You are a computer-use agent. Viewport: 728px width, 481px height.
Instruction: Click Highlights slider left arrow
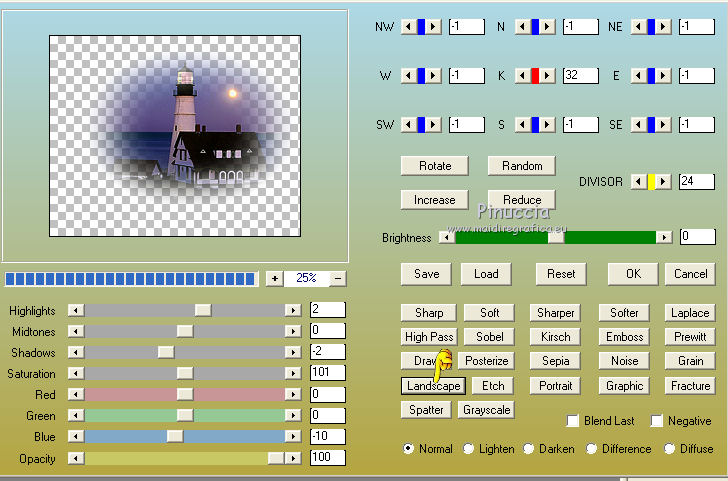coord(76,310)
